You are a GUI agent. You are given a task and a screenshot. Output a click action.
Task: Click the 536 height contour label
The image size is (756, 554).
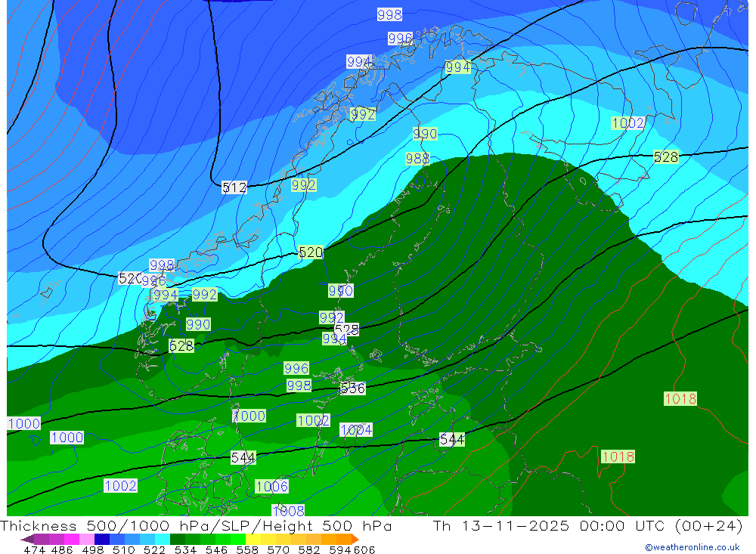click(353, 388)
